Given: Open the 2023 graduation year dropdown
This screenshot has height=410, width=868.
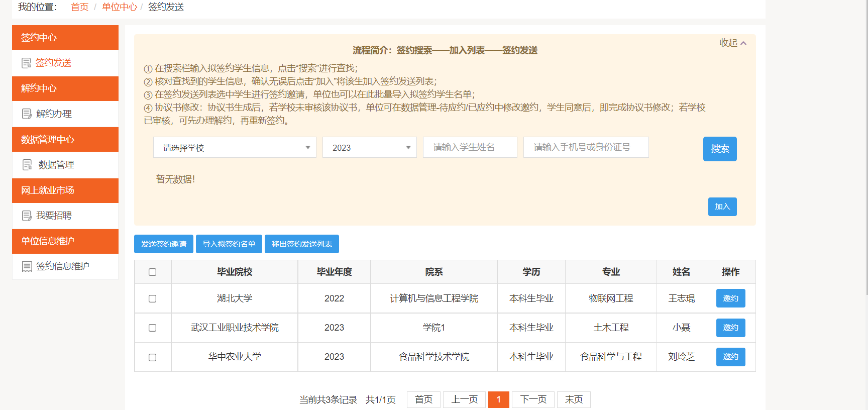Looking at the screenshot, I should pos(369,148).
